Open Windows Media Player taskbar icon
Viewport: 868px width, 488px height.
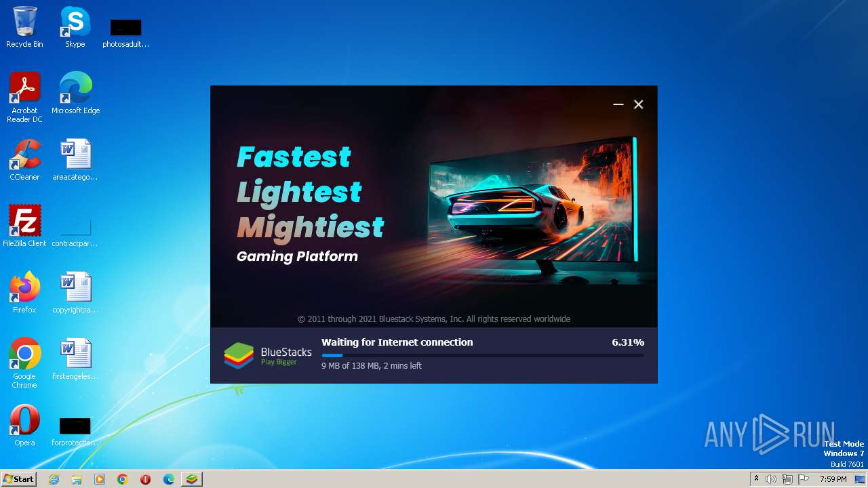point(100,479)
